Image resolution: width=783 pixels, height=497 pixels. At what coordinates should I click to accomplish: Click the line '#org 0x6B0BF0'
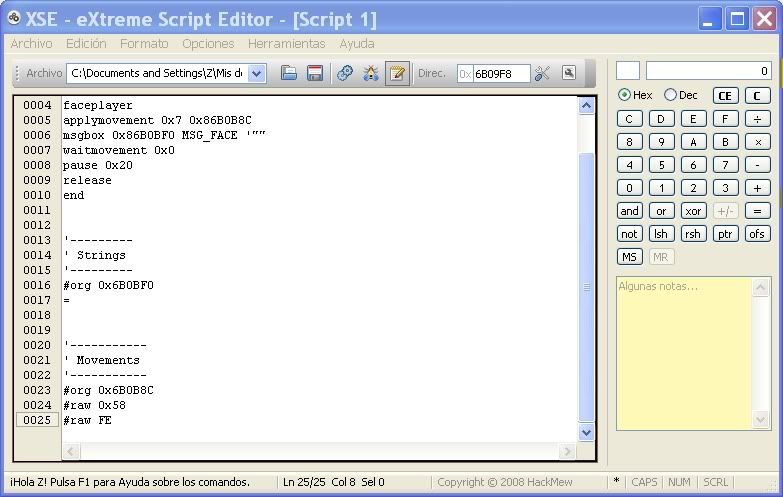[x=108, y=285]
